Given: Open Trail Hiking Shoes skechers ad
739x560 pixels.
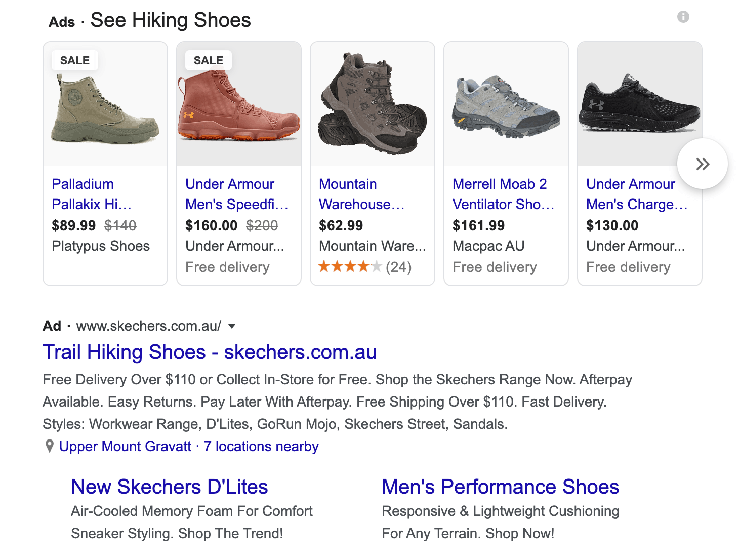Looking at the screenshot, I should coord(210,352).
